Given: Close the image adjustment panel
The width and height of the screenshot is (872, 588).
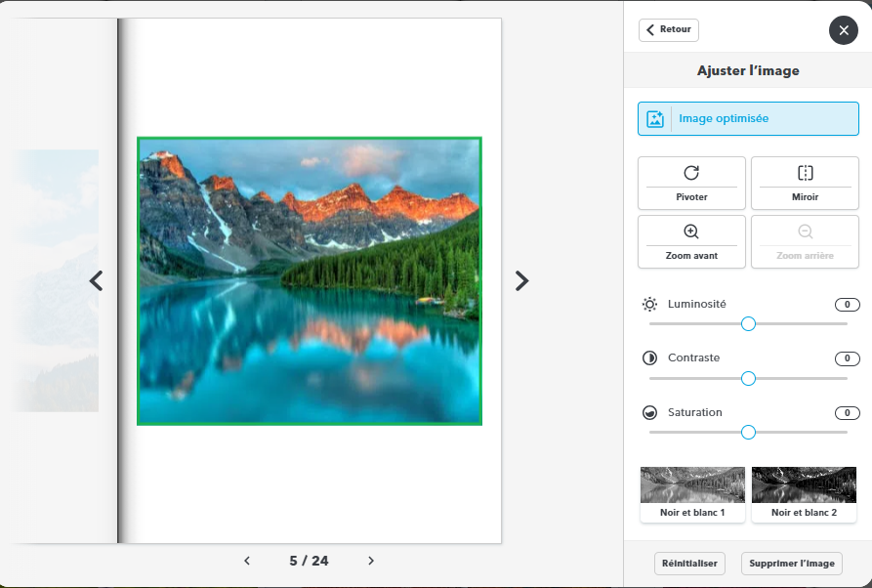Looking at the screenshot, I should click(x=844, y=30).
